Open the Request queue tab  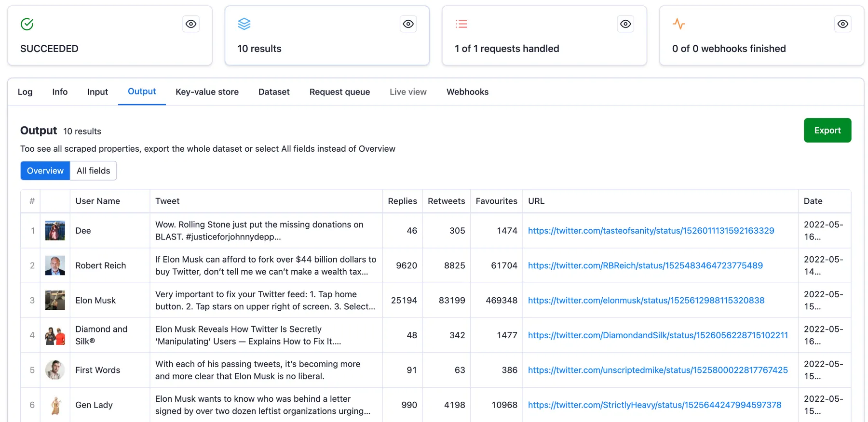point(339,92)
